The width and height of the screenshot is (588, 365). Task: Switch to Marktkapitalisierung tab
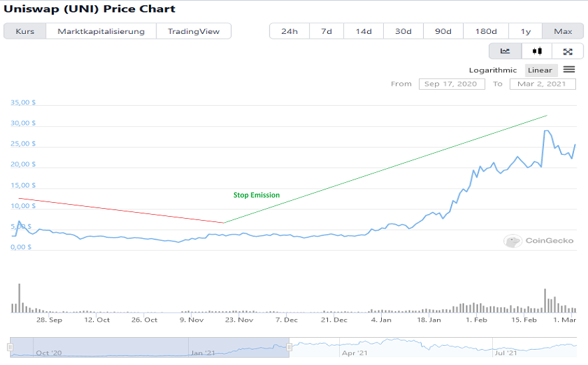(x=101, y=31)
